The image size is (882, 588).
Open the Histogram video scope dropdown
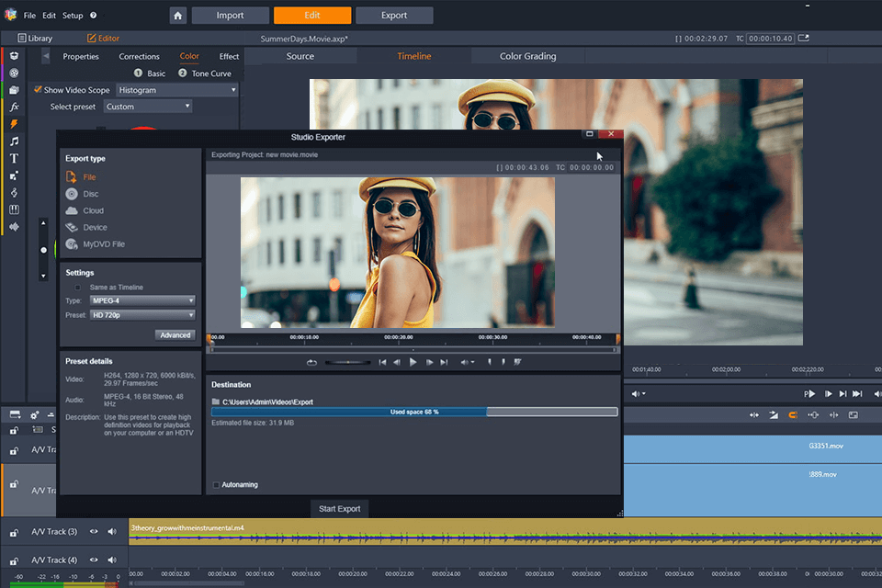pyautogui.click(x=176, y=90)
